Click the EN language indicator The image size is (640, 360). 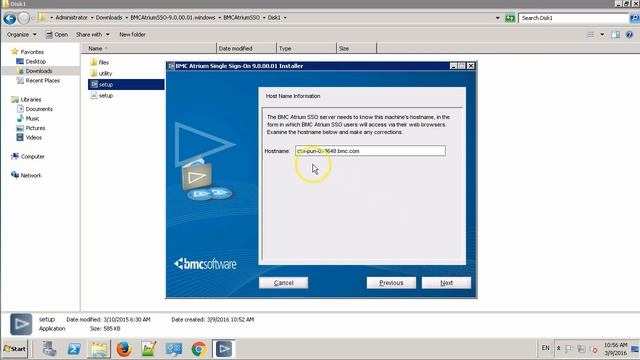pyautogui.click(x=546, y=348)
